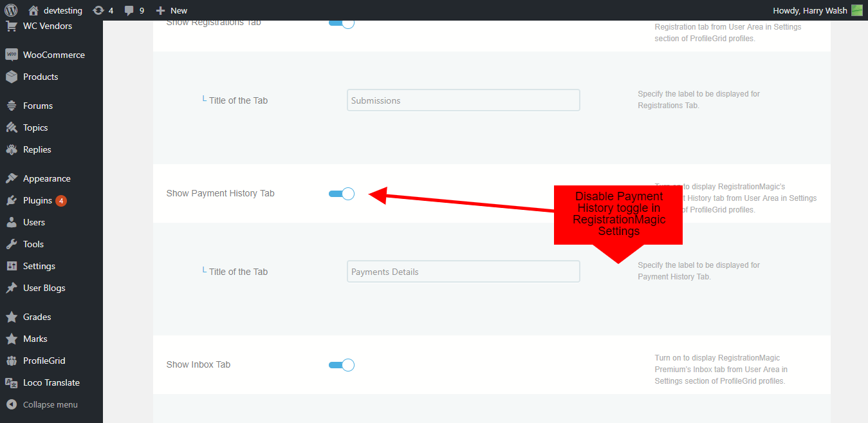Open the Grades link in sidebar

click(37, 317)
